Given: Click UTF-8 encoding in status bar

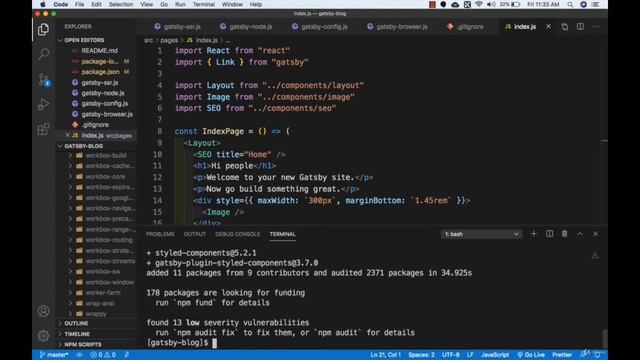Looking at the screenshot, I should point(451,355).
